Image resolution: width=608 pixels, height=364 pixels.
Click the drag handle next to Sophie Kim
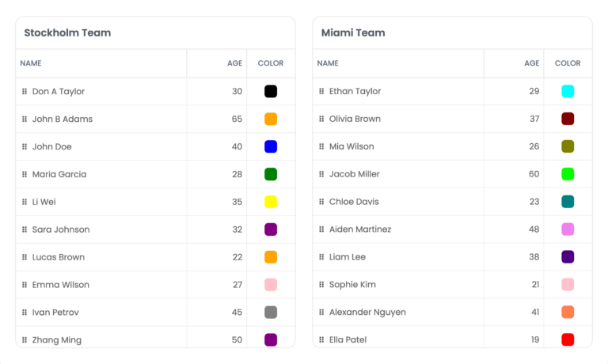pyautogui.click(x=321, y=285)
